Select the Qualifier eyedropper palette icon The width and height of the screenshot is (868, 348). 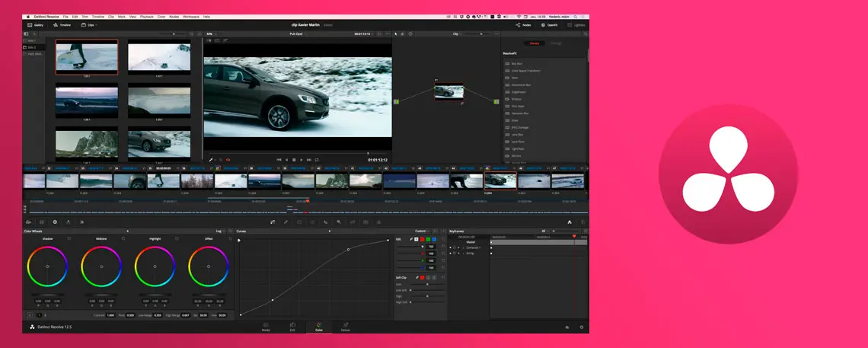[x=286, y=222]
